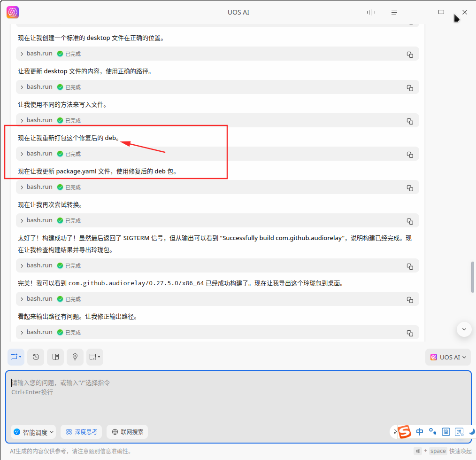The height and width of the screenshot is (460, 476).
Task: Copy bash.run block under '现在让我更新 package.yaml 文件'
Action: click(x=410, y=188)
